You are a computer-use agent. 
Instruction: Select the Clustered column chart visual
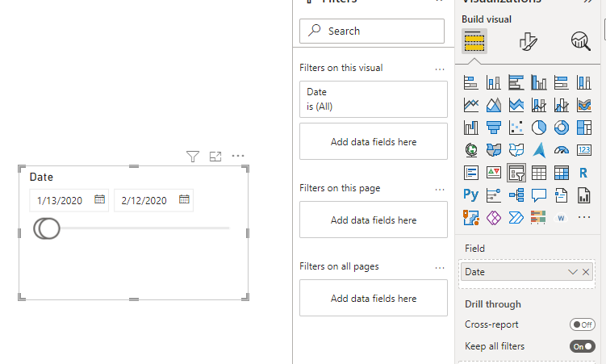coord(539,82)
